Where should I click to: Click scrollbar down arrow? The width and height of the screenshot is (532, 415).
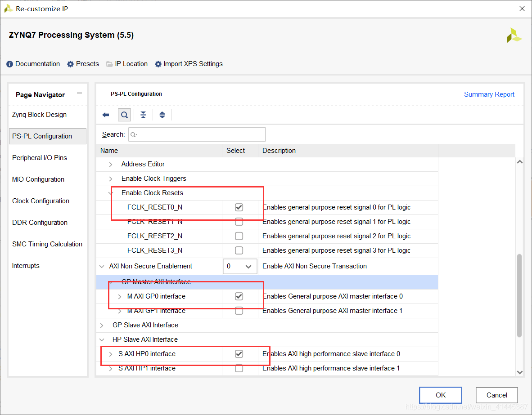[519, 372]
